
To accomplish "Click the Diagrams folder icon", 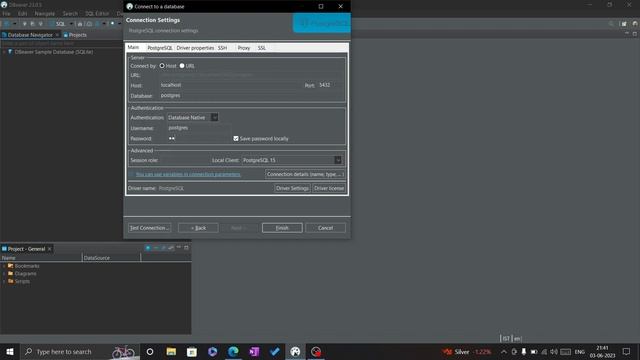I will (x=11, y=273).
